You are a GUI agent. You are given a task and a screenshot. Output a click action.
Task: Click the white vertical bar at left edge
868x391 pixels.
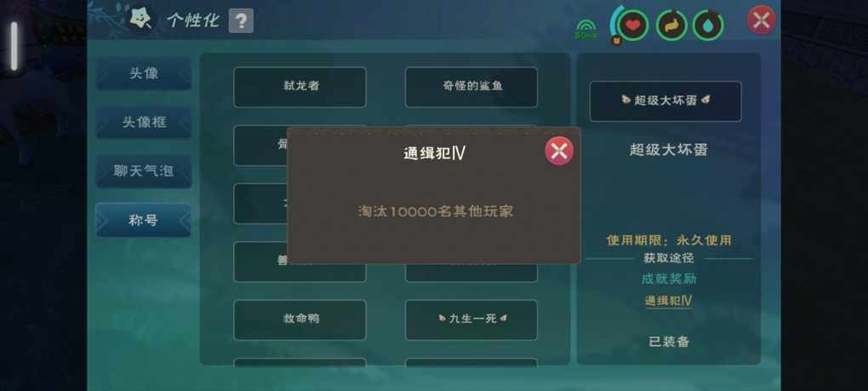click(x=14, y=46)
